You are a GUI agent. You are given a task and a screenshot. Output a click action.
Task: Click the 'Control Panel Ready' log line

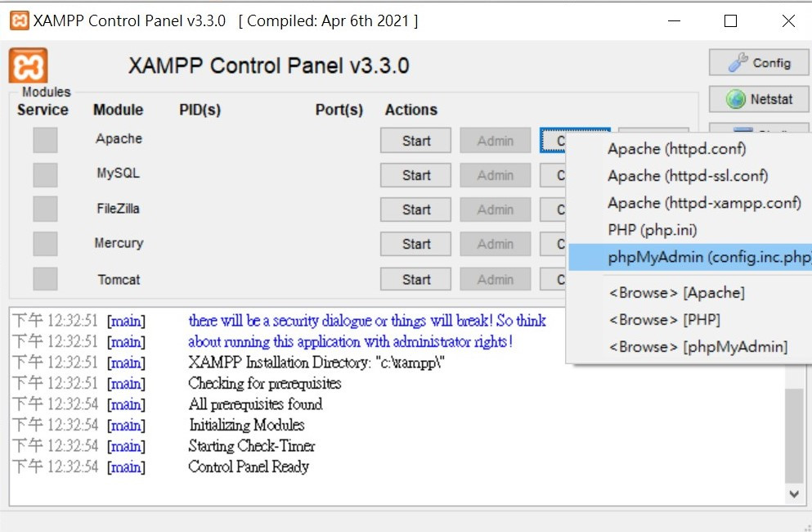tap(249, 467)
